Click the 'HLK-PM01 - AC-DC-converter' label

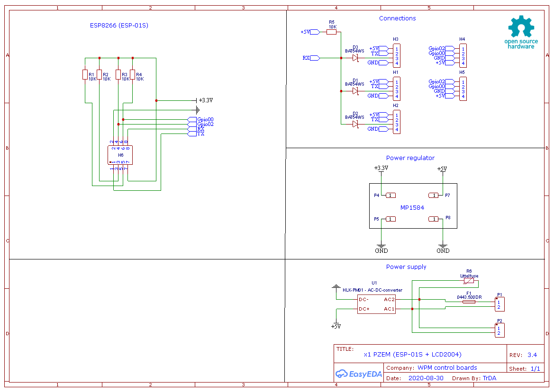point(372,290)
